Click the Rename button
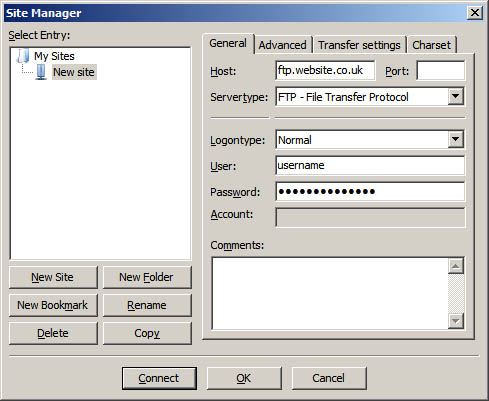 click(147, 305)
